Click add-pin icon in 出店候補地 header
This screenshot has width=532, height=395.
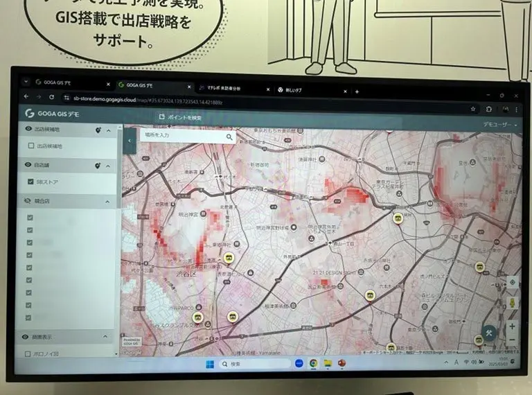98,130
